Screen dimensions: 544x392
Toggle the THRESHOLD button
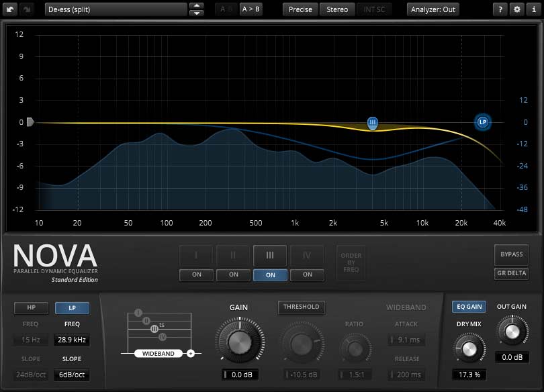pos(301,307)
